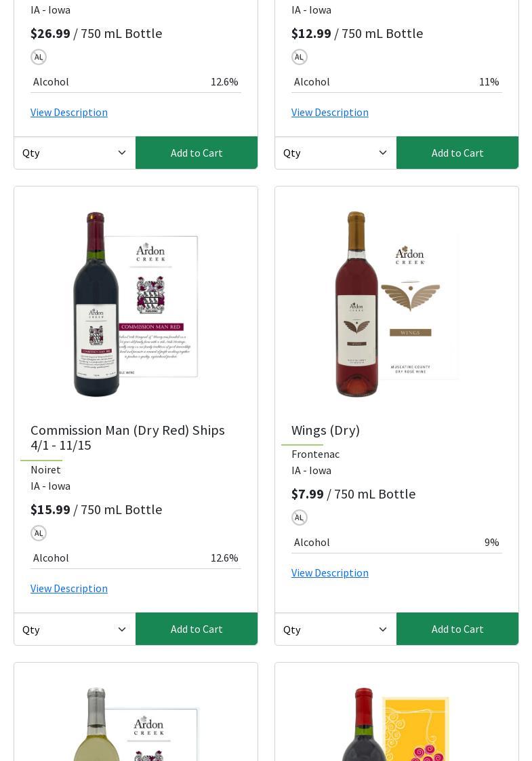This screenshot has height=761, width=532.
Task: View Description for Wings (Dry)
Action: coord(330,572)
